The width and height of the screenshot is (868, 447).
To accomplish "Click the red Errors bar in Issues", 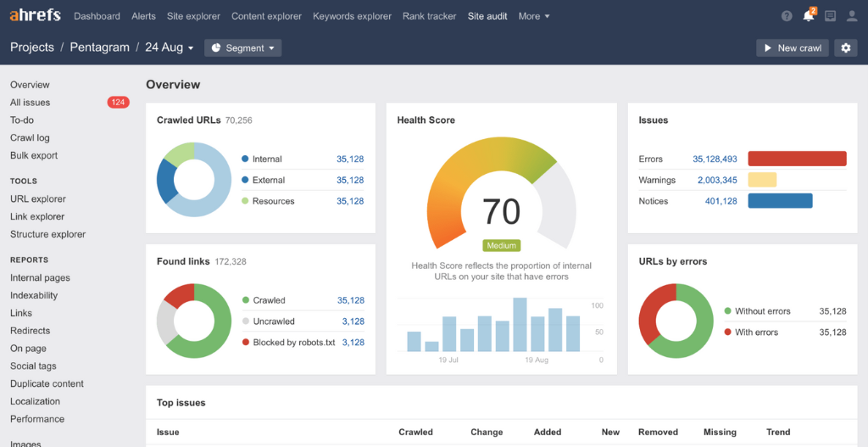I will click(797, 159).
